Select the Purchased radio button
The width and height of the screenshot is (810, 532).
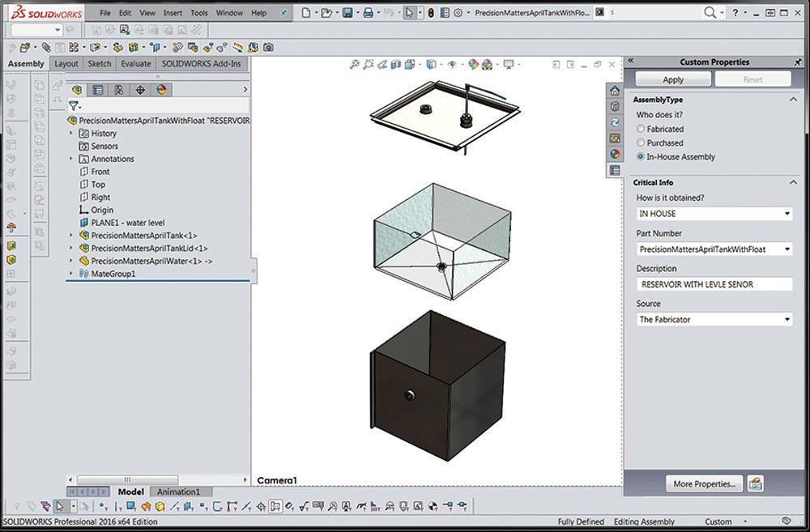tap(641, 143)
